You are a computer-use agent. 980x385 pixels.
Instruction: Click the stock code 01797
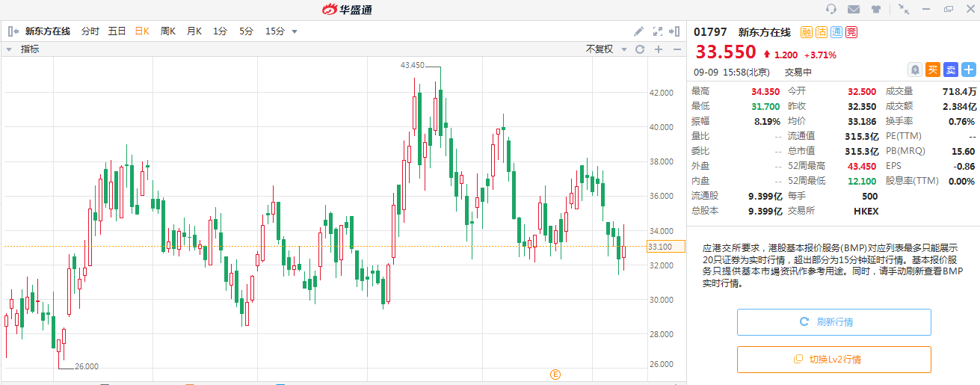[x=710, y=32]
